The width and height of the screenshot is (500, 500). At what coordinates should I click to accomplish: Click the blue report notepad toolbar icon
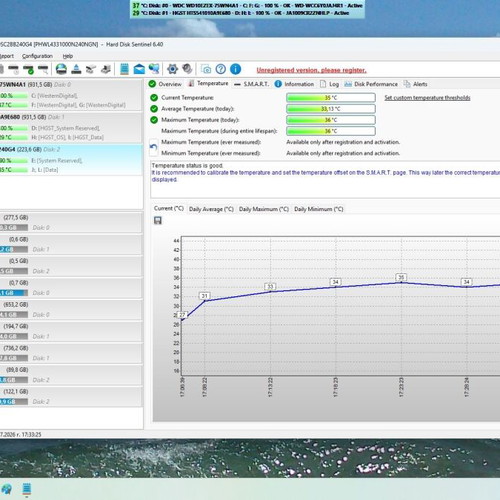pyautogui.click(x=124, y=69)
